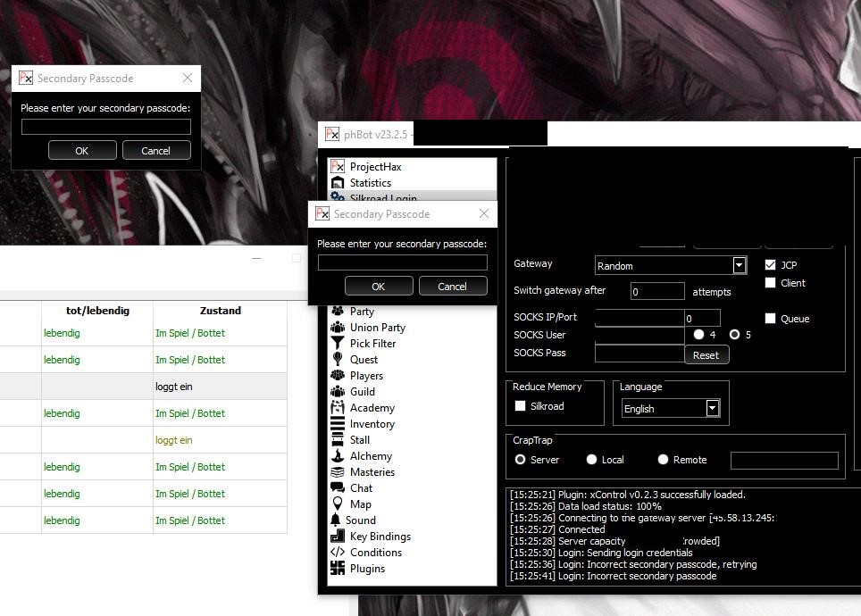Tick the Silkroad reduce memory checkbox
The image size is (861, 616).
pyautogui.click(x=521, y=406)
